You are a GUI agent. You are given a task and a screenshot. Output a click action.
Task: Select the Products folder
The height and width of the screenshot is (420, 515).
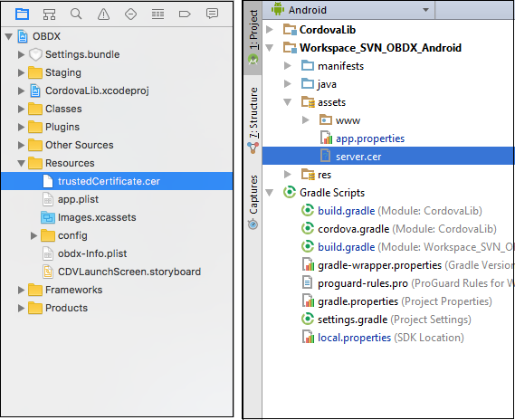coord(66,308)
